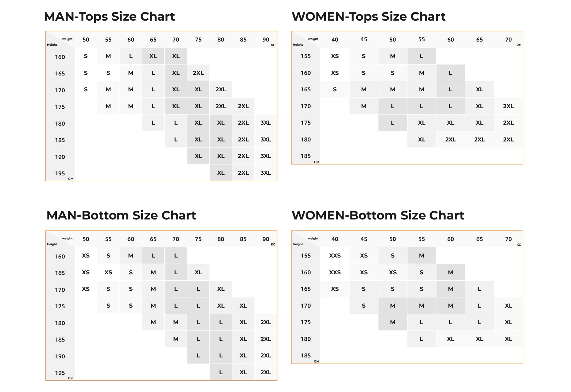This screenshot has height=392, width=571.
Task: Click women's tops 2XL cell at 170cm, 70kg
Action: [508, 106]
